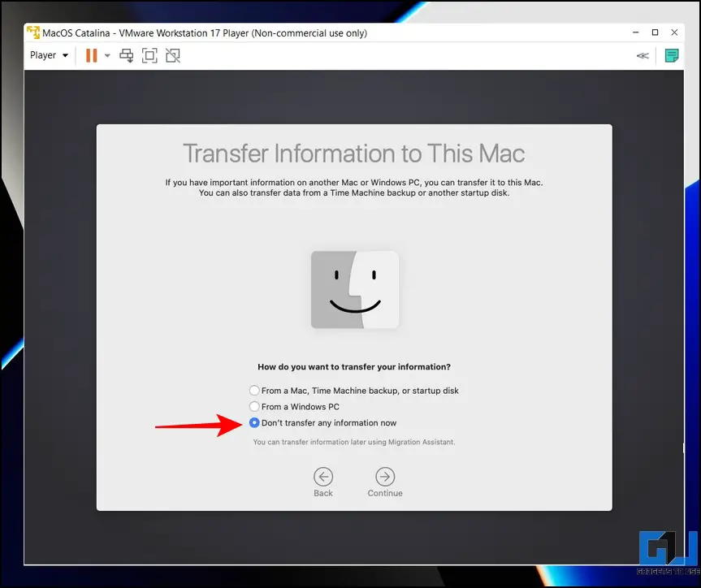Click the VMware icon in title bar

click(33, 33)
